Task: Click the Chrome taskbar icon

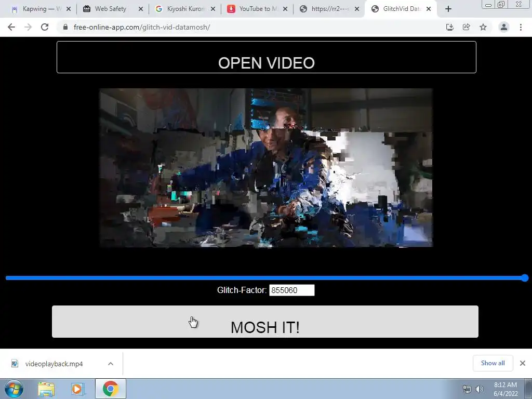Action: 110,389
